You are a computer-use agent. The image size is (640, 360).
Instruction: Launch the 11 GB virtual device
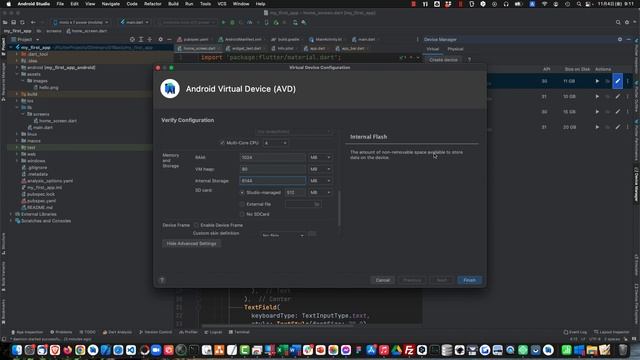point(597,81)
